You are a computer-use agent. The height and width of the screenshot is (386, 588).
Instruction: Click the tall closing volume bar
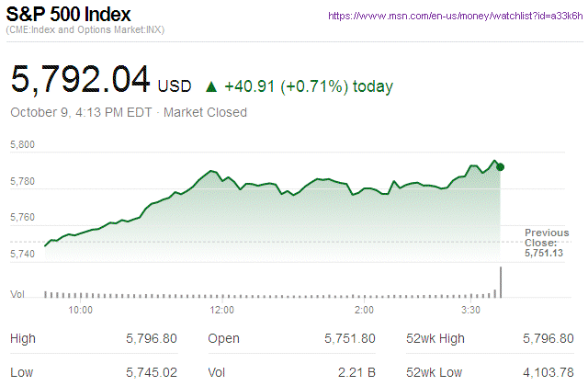[x=501, y=281]
